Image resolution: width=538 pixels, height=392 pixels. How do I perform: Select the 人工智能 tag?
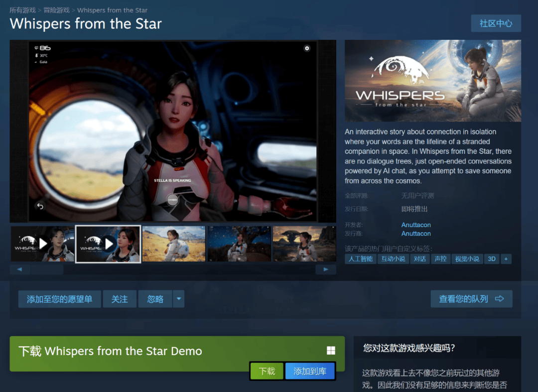pyautogui.click(x=361, y=259)
